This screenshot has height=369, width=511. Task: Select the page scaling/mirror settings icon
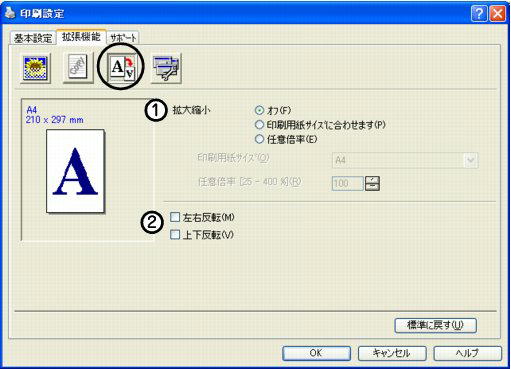tap(122, 68)
